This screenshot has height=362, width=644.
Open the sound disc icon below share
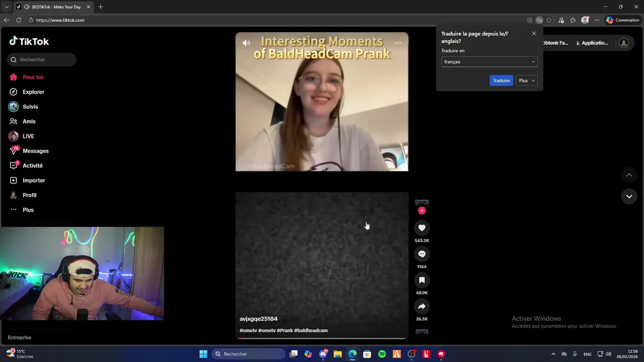tap(422, 332)
